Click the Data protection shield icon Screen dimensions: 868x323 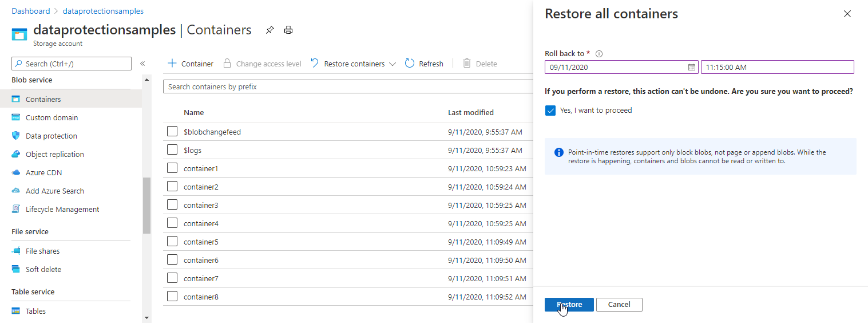tap(16, 136)
